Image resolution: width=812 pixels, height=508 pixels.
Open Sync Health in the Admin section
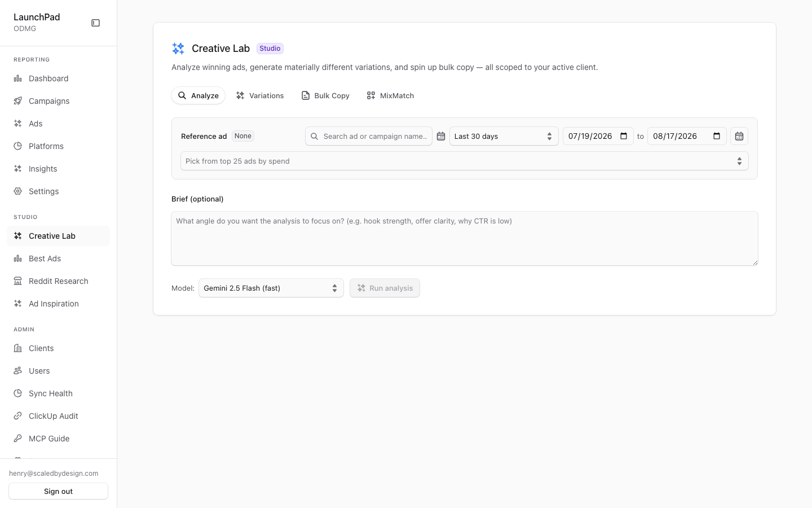click(59, 393)
